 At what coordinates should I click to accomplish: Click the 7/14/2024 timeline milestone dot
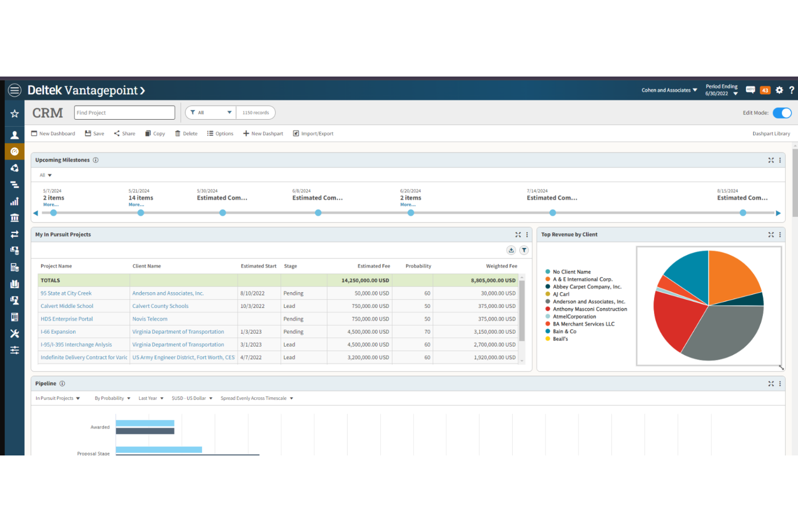[553, 213]
